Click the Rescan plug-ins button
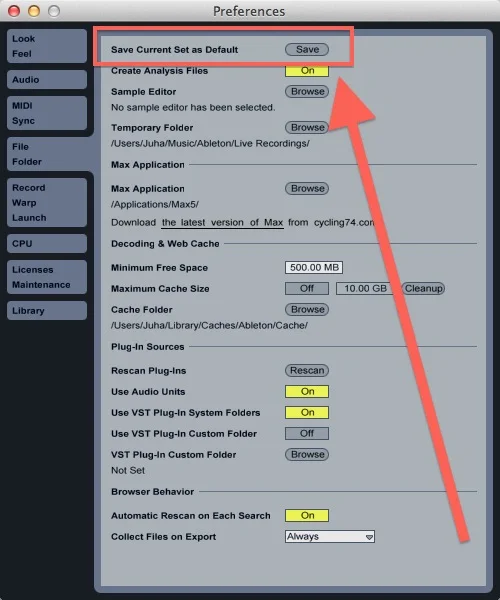 tap(307, 370)
